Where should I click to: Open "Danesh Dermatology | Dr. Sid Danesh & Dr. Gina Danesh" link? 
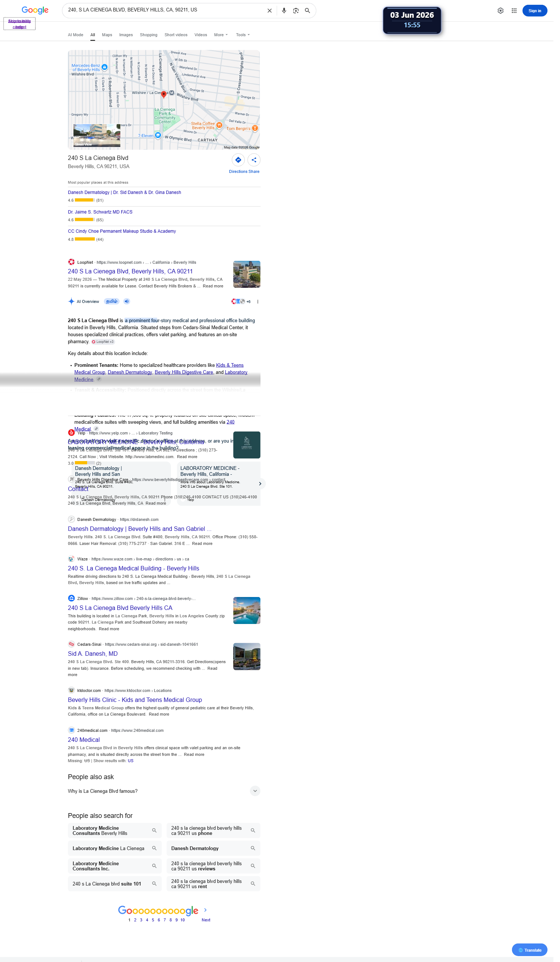point(124,192)
